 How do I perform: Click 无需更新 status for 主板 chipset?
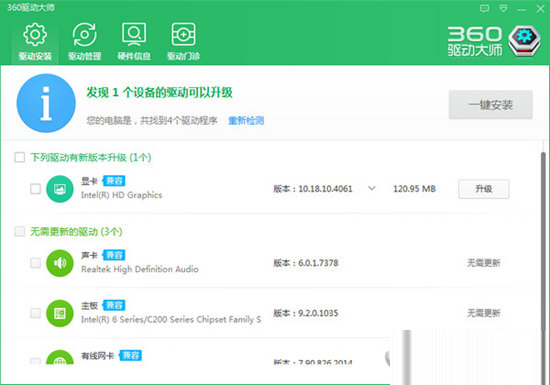point(484,313)
